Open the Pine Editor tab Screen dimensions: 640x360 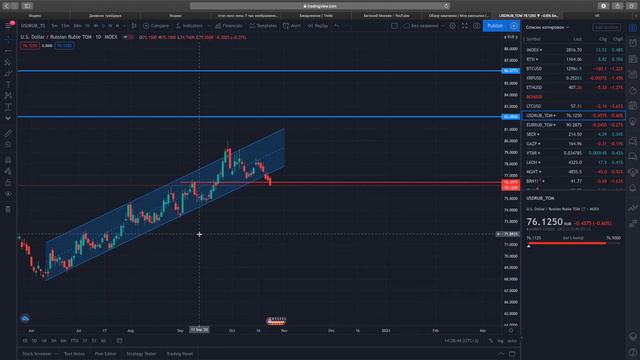point(105,354)
